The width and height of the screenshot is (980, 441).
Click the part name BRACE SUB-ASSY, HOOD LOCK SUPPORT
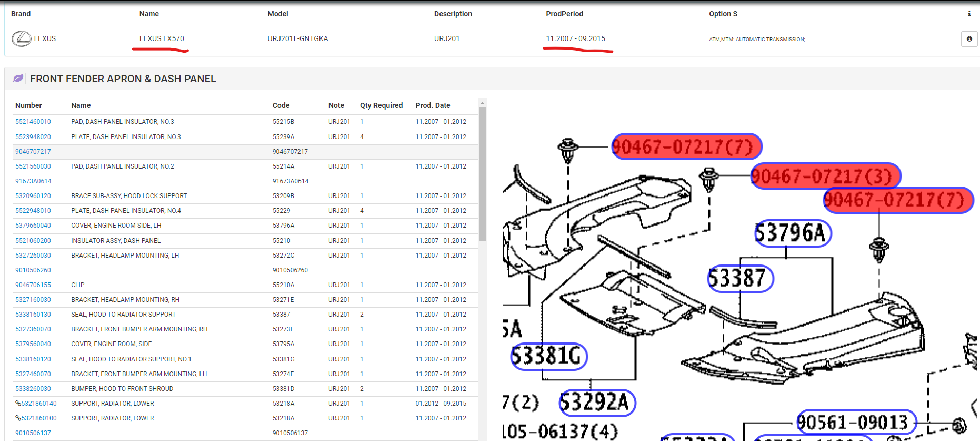click(x=129, y=196)
